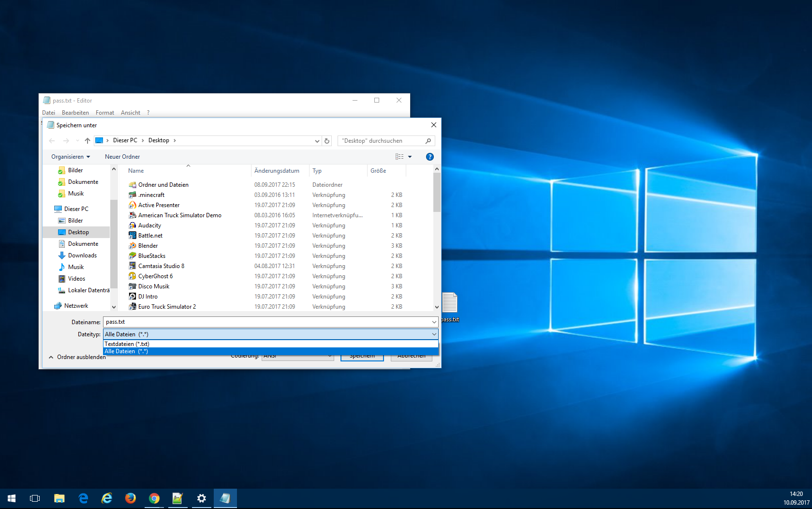The width and height of the screenshot is (812, 509).
Task: Select the Active Presenter shortcut icon
Action: pos(132,205)
